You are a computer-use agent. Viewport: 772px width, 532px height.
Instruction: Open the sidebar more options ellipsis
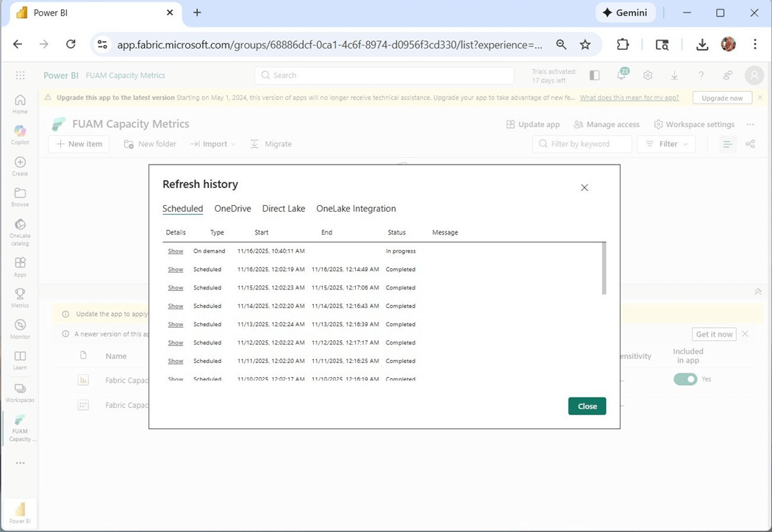(20, 463)
